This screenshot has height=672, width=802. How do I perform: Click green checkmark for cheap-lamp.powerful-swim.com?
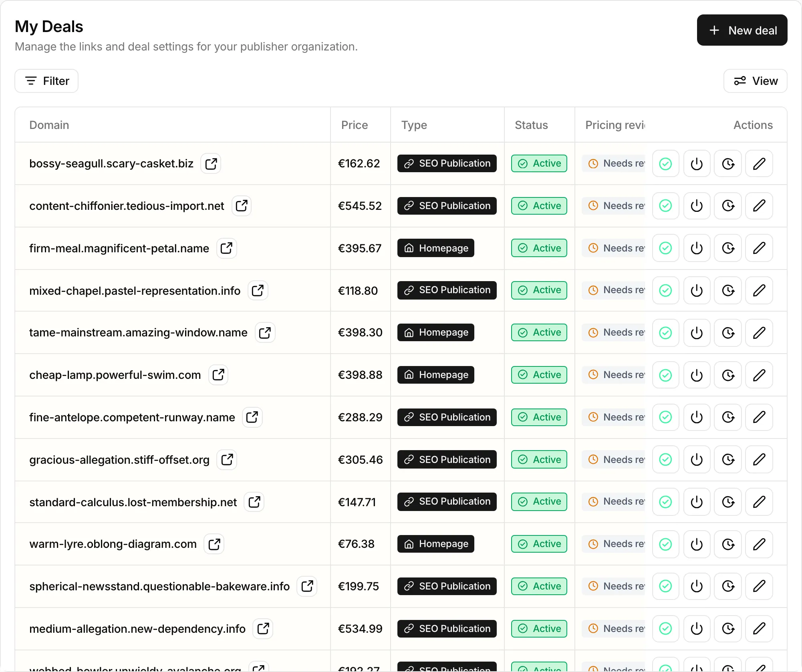coord(665,375)
